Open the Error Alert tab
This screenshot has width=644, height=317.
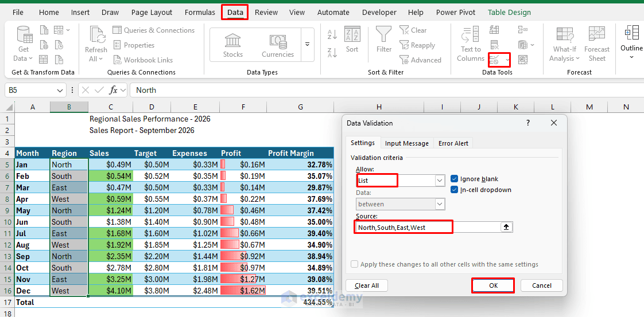[453, 143]
